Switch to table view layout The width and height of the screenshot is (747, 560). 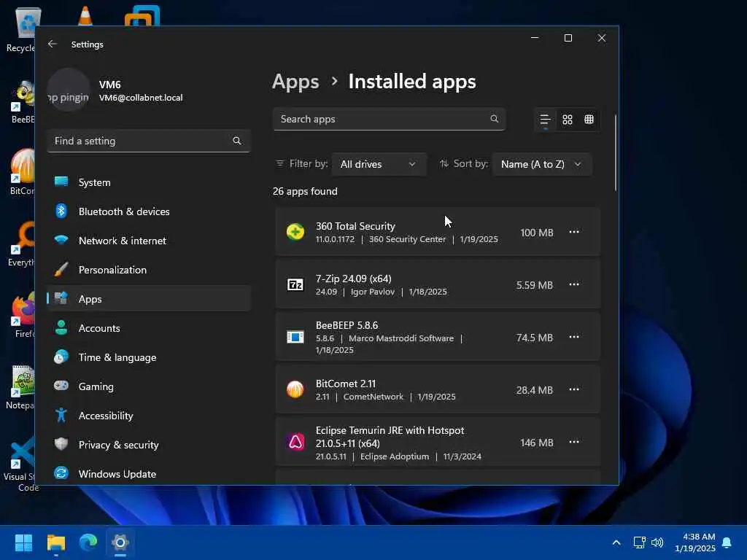[x=589, y=120]
